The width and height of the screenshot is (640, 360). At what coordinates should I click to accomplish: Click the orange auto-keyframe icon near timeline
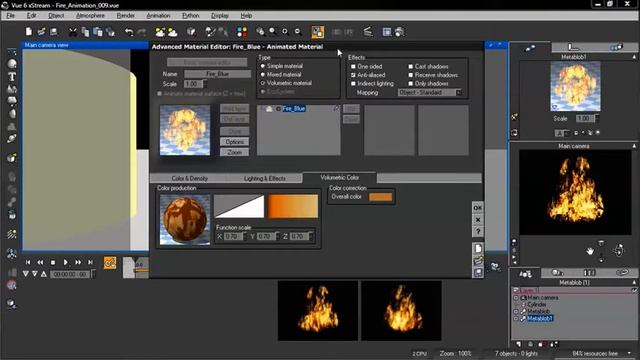pyautogui.click(x=110, y=263)
